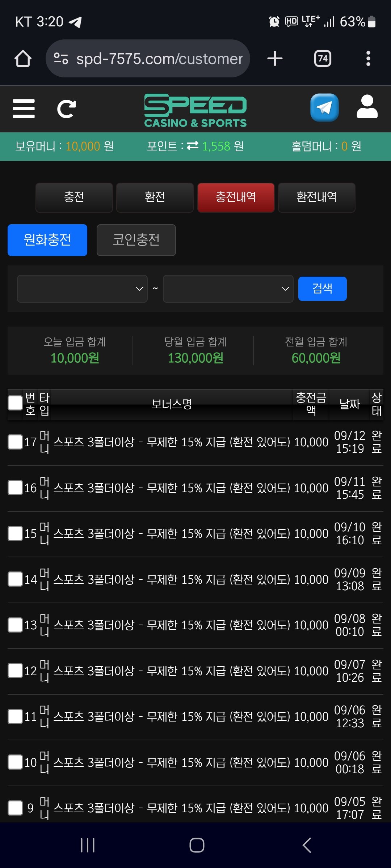Screen dimensions: 391x868
Task: Expand the start date dropdown
Action: (82, 289)
